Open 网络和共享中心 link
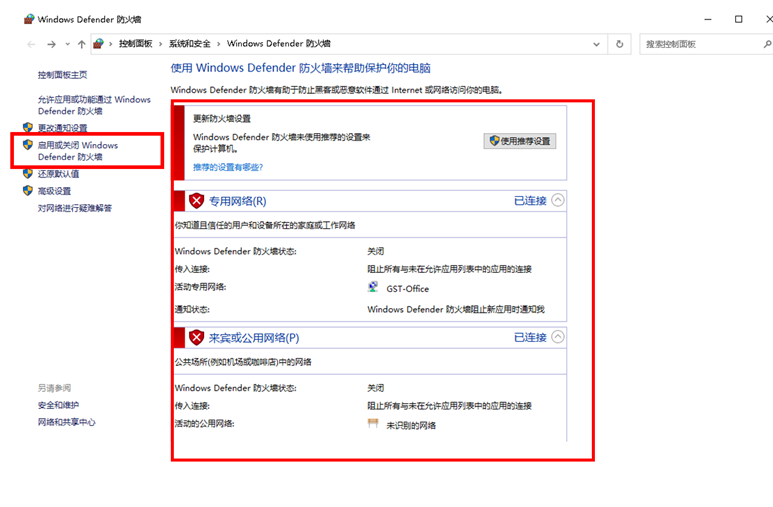Image resolution: width=773 pixels, height=507 pixels. point(67,422)
